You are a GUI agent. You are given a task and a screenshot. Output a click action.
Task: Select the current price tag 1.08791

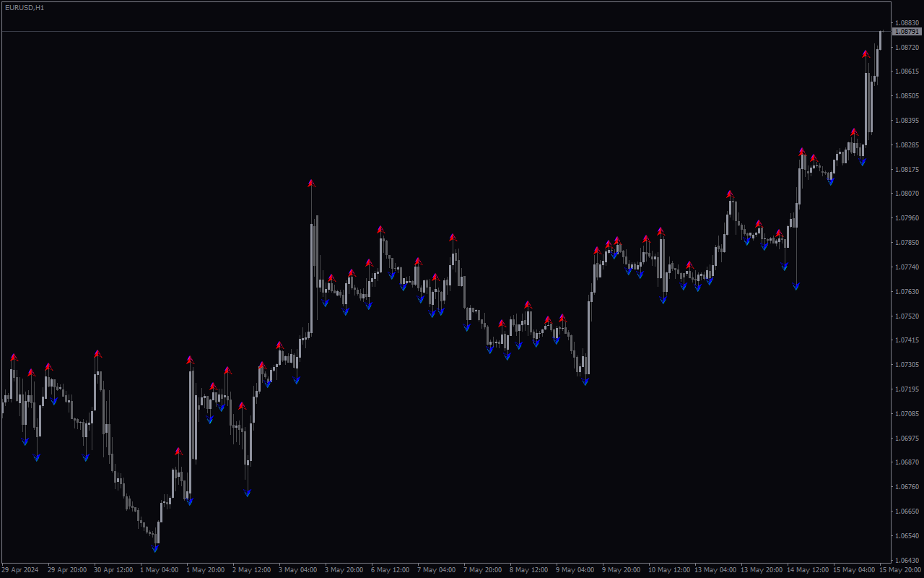tap(907, 32)
